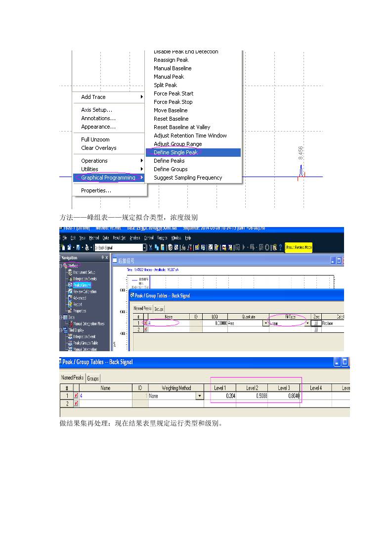392x555 pixels.
Task: Open Review Calibration tree item
Action: 85,291
